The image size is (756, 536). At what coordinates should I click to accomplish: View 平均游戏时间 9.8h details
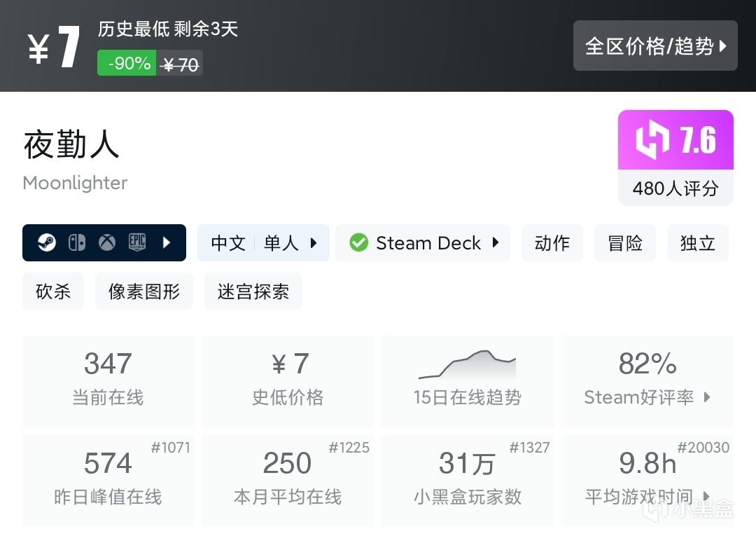[x=647, y=480]
